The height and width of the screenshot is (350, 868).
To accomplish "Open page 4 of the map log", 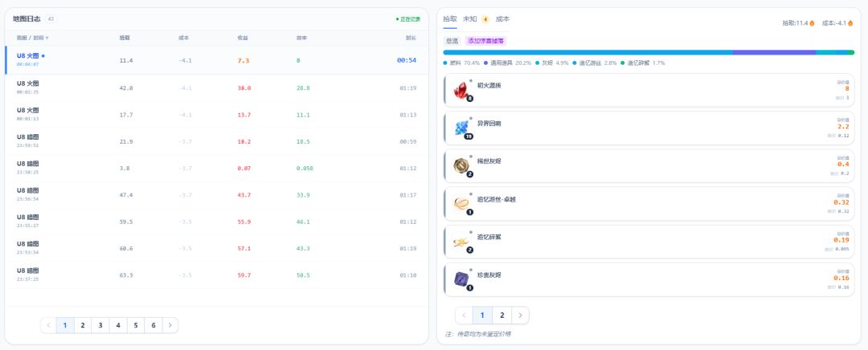I will (118, 326).
